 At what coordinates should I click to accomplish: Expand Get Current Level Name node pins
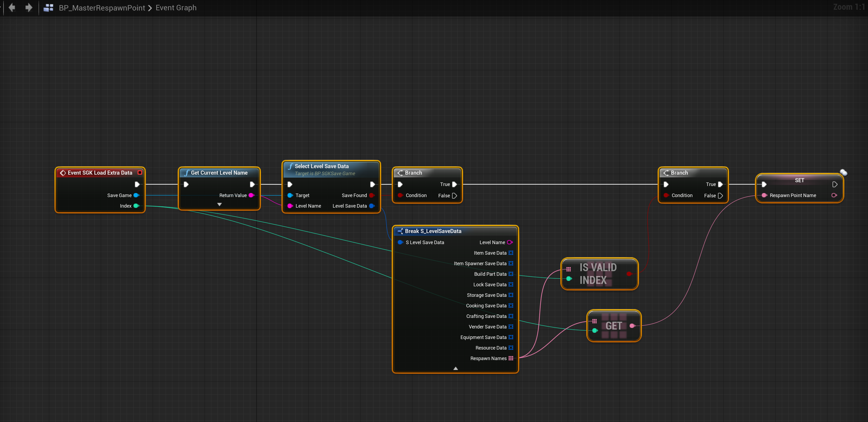tap(219, 204)
